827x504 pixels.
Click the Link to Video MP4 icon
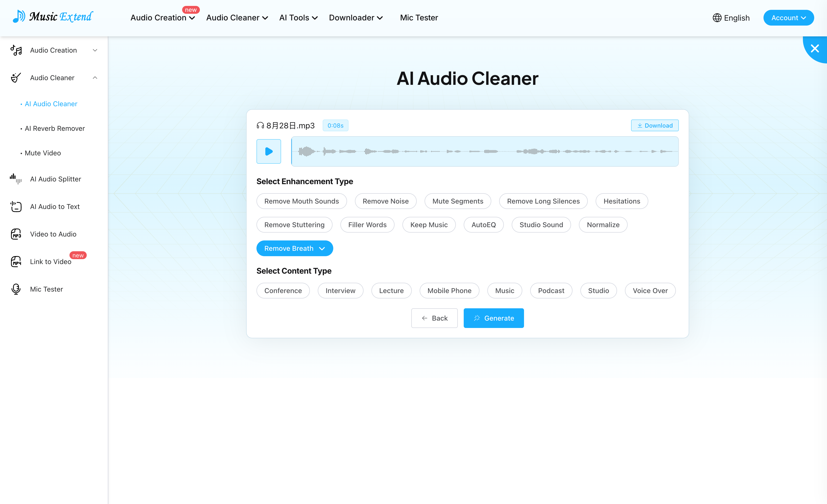tap(16, 262)
